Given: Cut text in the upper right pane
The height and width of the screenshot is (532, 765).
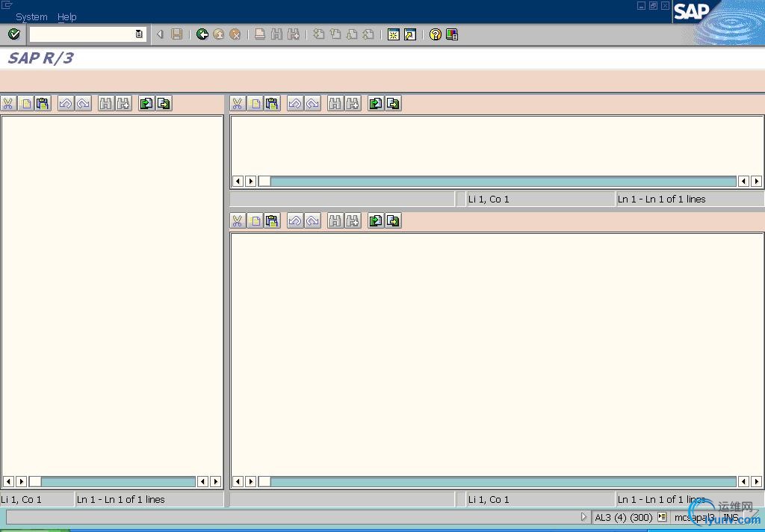Looking at the screenshot, I should [x=238, y=103].
